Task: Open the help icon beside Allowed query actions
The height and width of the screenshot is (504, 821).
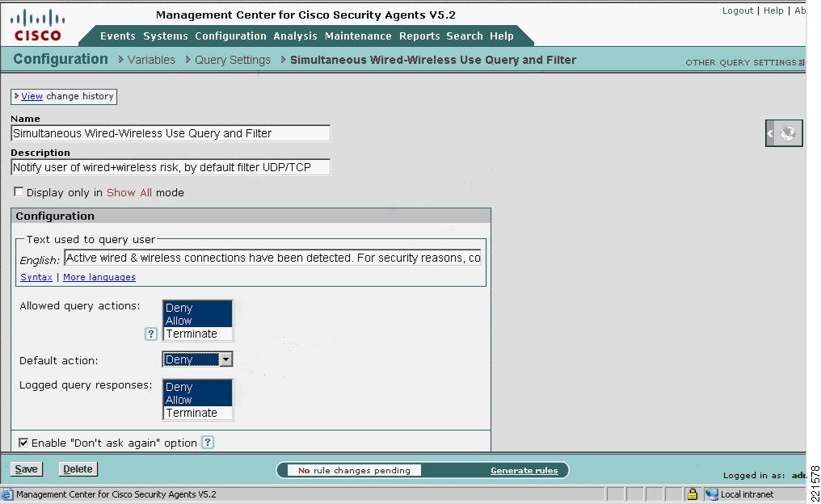Action: click(150, 334)
